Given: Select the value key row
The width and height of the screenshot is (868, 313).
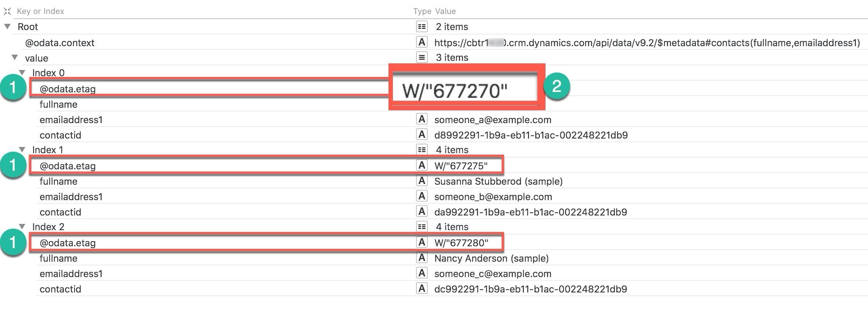Looking at the screenshot, I should tap(36, 58).
